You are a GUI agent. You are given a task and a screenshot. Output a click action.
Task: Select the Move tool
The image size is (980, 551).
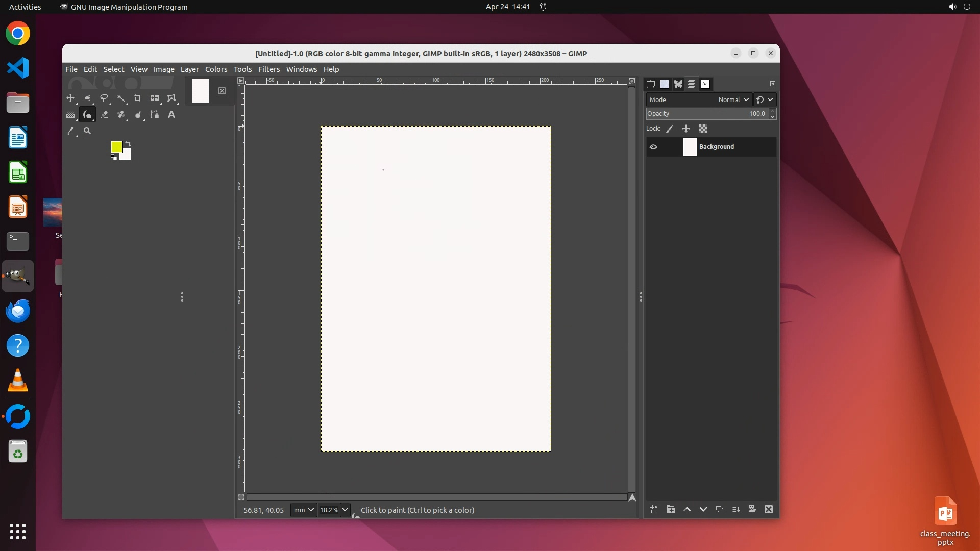pyautogui.click(x=70, y=98)
